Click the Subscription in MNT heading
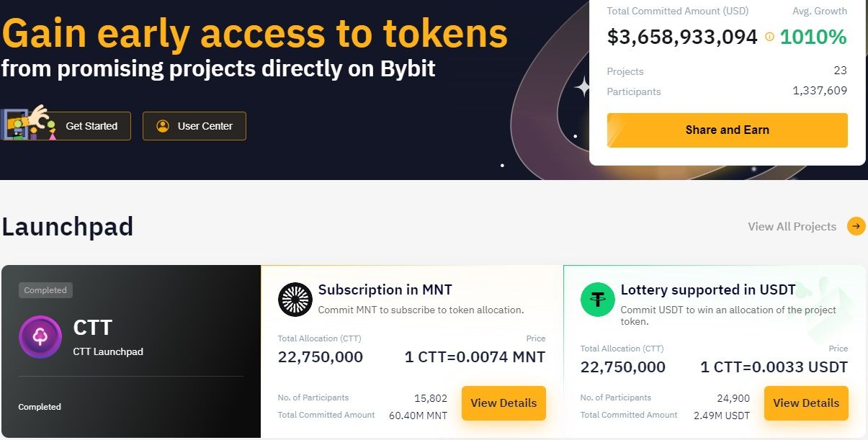The height and width of the screenshot is (440, 868). pos(385,290)
